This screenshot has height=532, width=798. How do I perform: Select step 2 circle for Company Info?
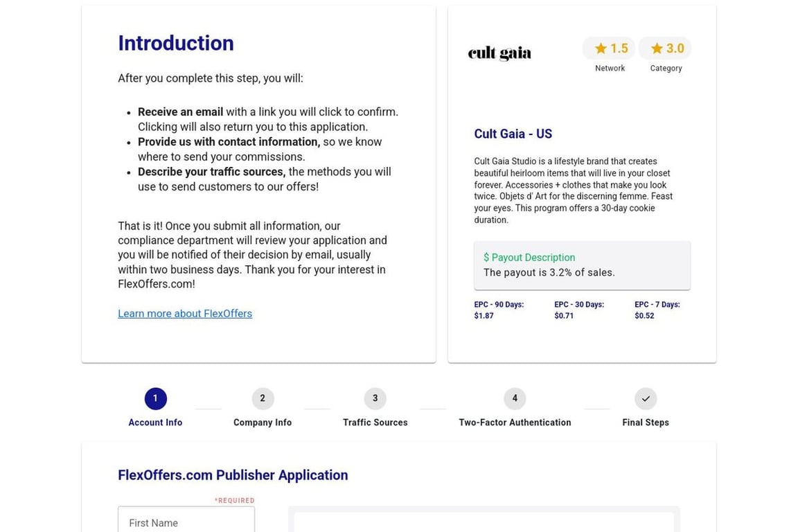pos(263,398)
